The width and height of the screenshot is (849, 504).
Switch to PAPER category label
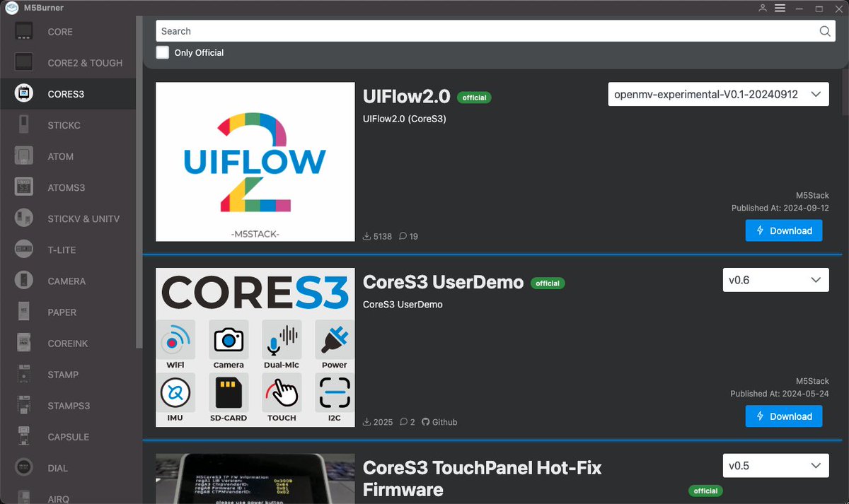point(62,312)
